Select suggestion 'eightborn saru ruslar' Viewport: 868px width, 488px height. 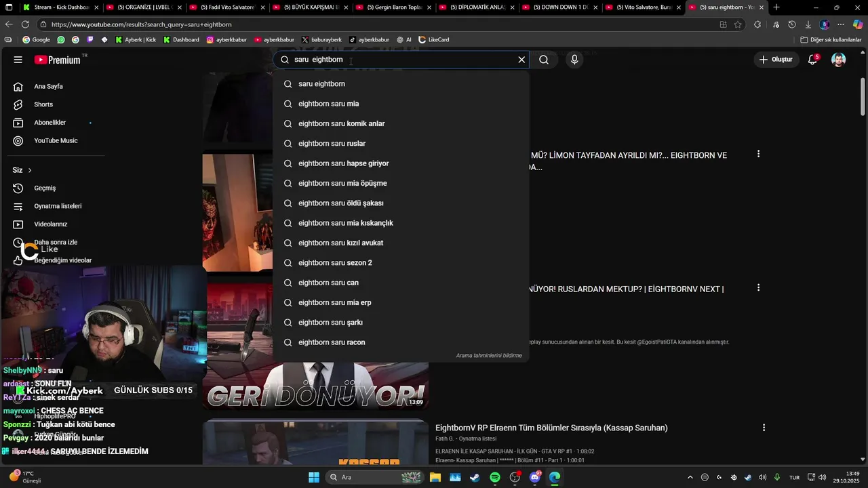pyautogui.click(x=401, y=144)
